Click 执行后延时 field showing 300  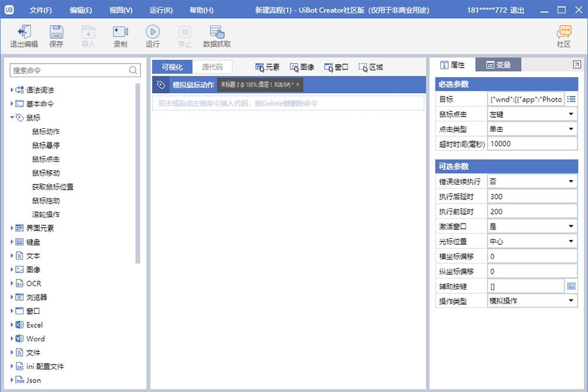click(532, 197)
